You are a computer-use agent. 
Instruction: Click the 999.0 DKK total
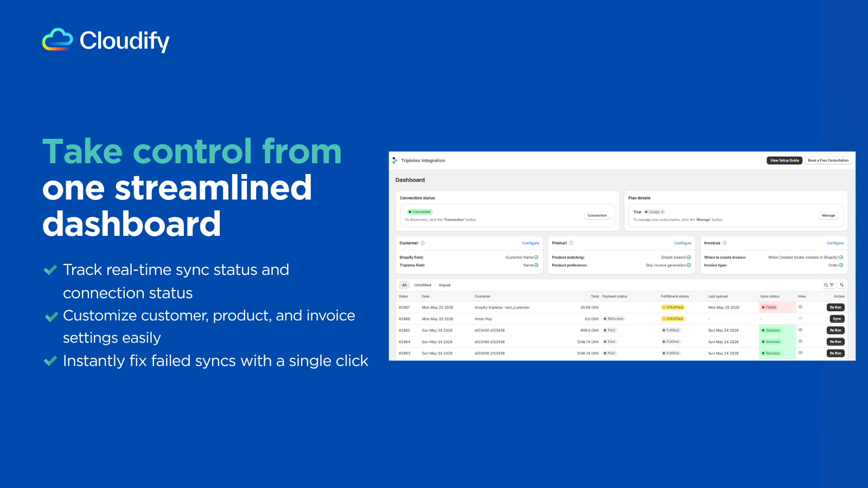pyautogui.click(x=590, y=330)
